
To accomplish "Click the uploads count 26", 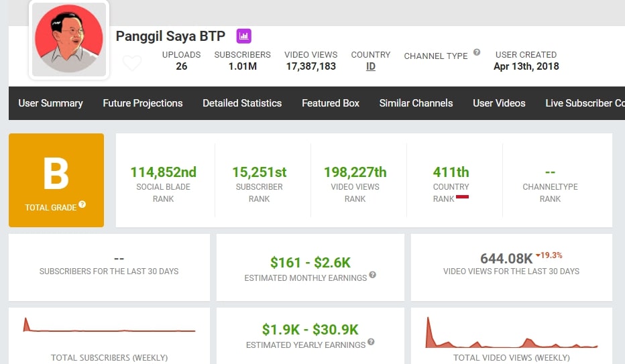I will [181, 66].
